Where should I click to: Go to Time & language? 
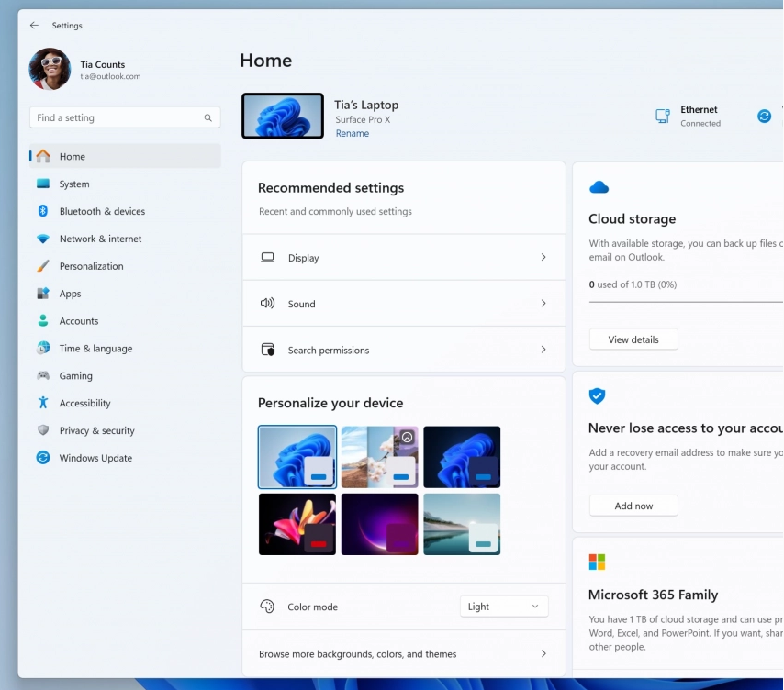click(126, 349)
